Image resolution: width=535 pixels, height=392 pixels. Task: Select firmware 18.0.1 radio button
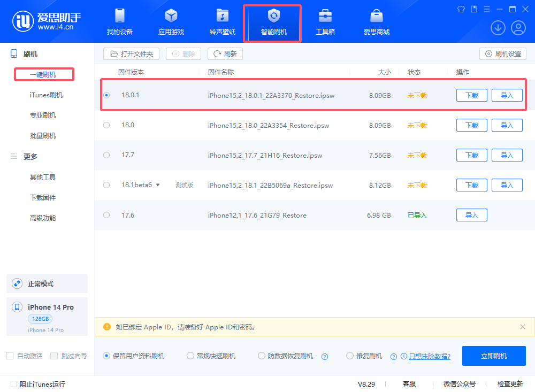107,95
